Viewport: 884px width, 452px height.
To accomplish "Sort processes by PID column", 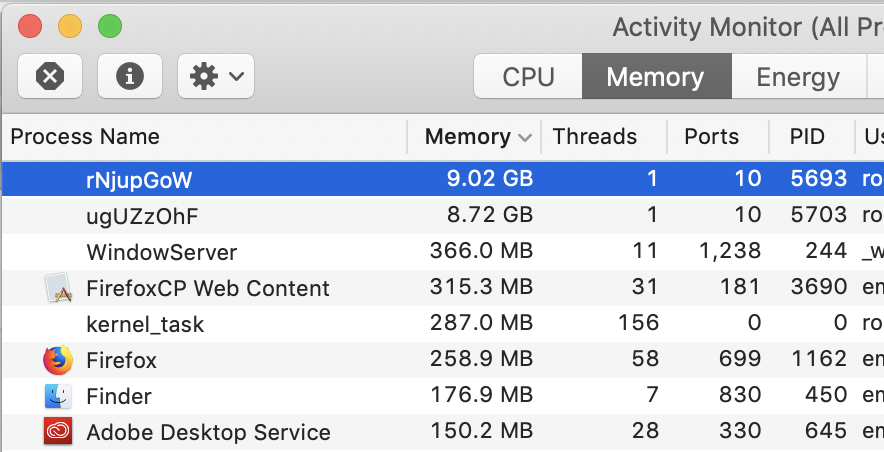I will [807, 137].
